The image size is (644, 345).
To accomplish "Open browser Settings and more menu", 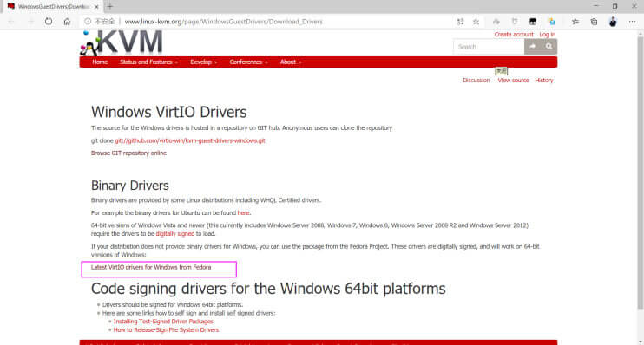I will pos(632,22).
